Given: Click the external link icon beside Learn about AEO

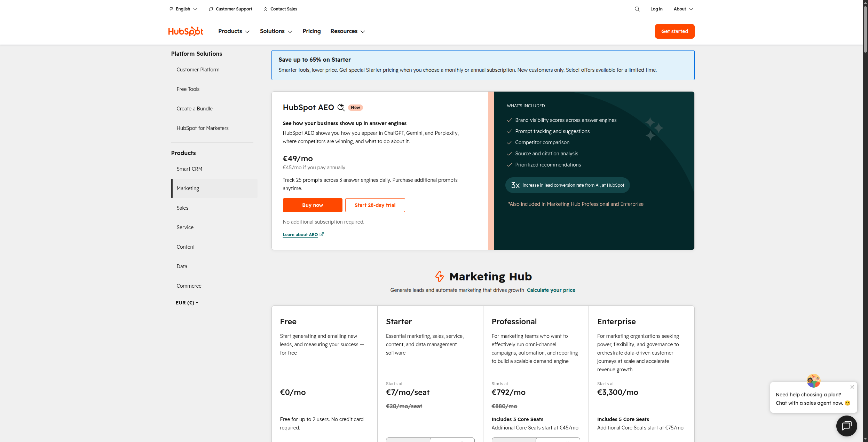Looking at the screenshot, I should point(322,234).
